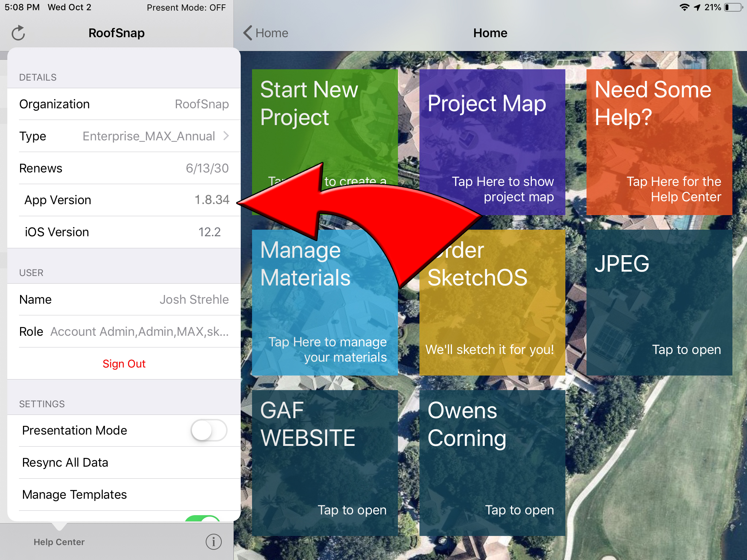Image resolution: width=747 pixels, height=560 pixels.
Task: Tap the 5:08 PM clock in status bar
Action: click(22, 7)
